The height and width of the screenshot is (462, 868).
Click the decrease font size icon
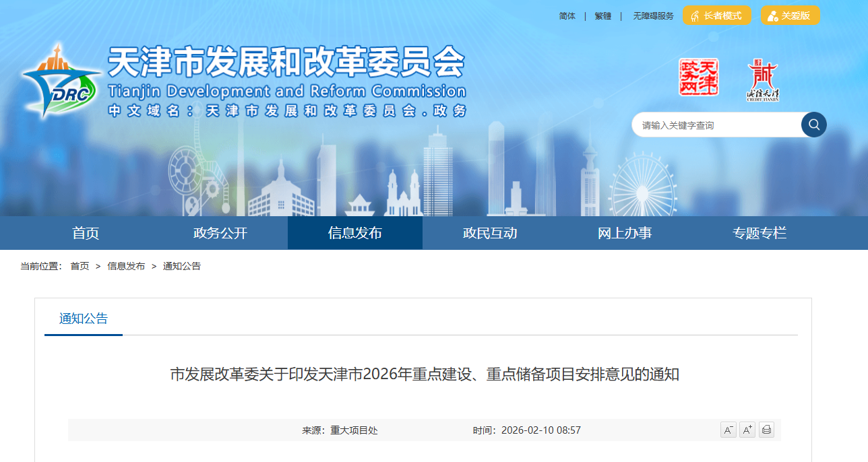click(728, 430)
